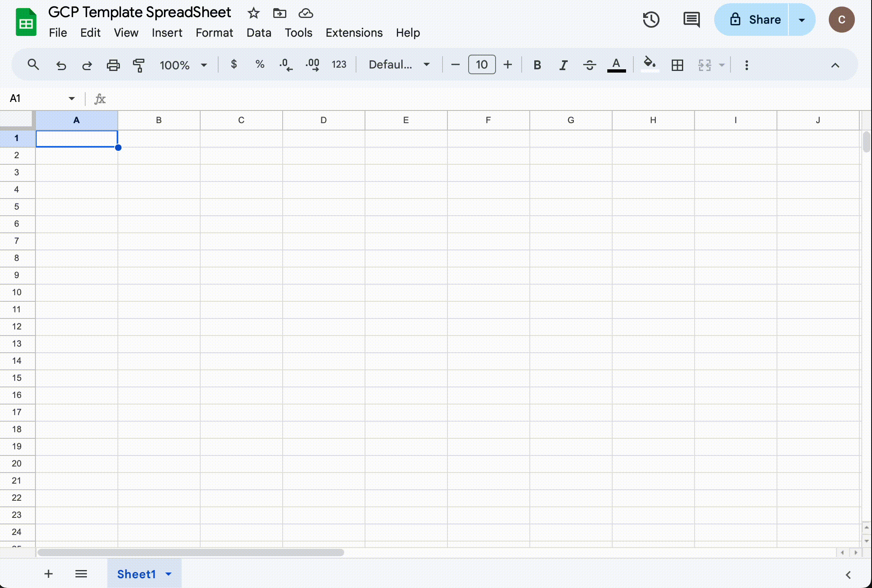Open the Sheet1 tab options arrow

pos(168,574)
